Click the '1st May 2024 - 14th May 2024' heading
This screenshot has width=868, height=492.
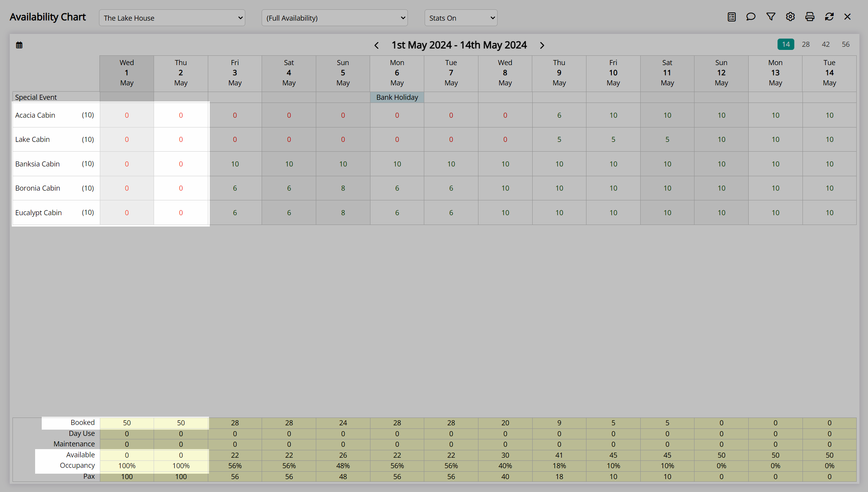(x=459, y=45)
